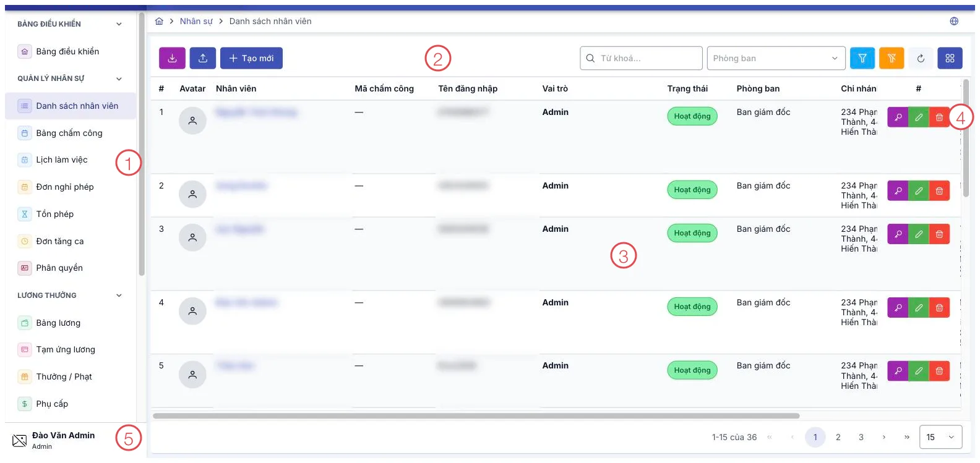Open Thưởng / Phạt menu item

pyautogui.click(x=71, y=376)
